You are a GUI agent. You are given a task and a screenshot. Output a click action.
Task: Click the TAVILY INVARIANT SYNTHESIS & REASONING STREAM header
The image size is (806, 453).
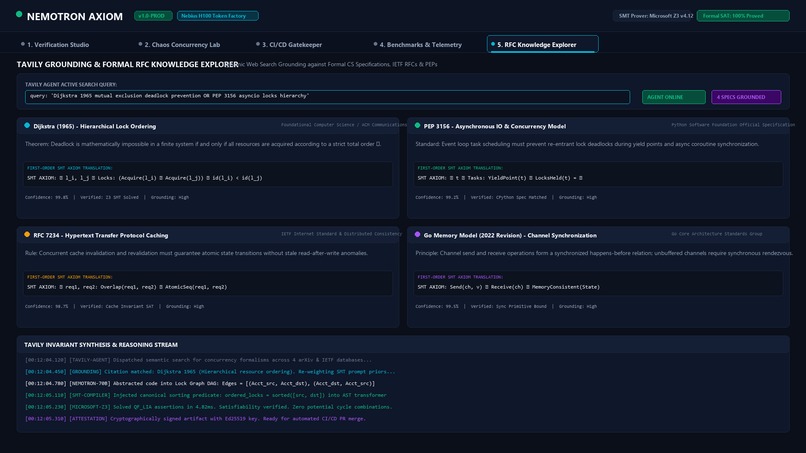coord(101,345)
